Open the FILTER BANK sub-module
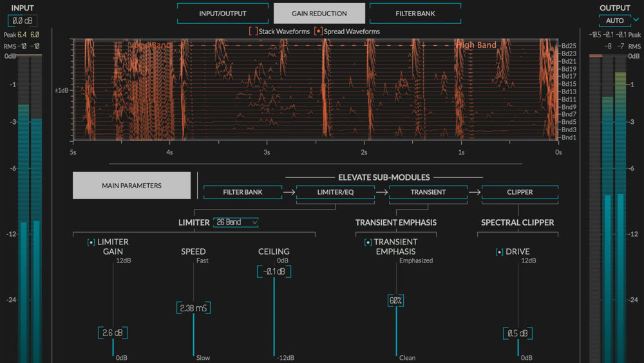Viewport: 644px width, 363px height. pyautogui.click(x=243, y=192)
